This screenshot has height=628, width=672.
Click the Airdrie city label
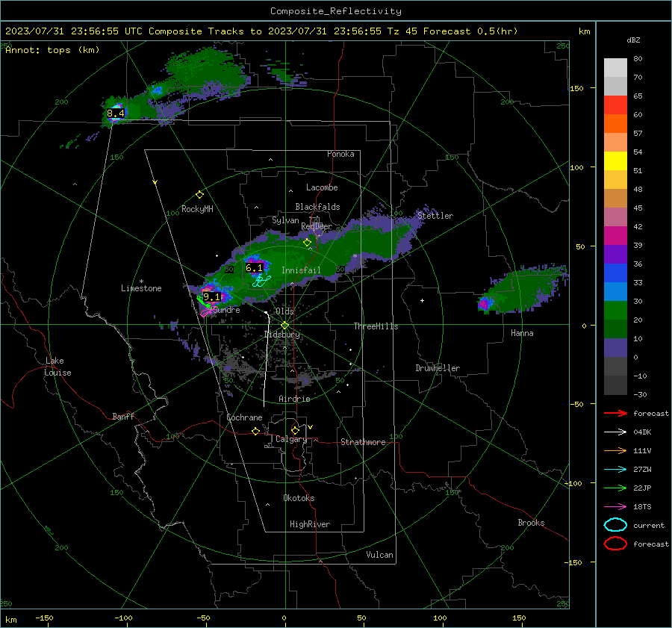(294, 399)
